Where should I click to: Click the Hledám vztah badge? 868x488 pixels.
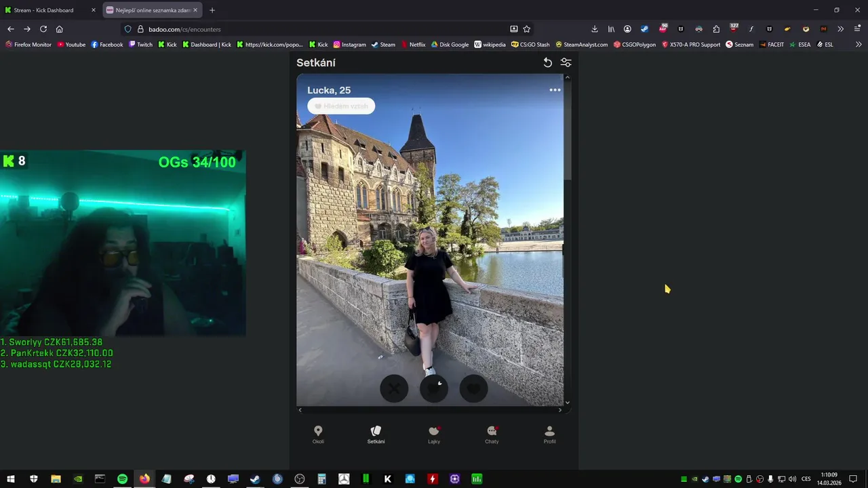[x=341, y=106]
